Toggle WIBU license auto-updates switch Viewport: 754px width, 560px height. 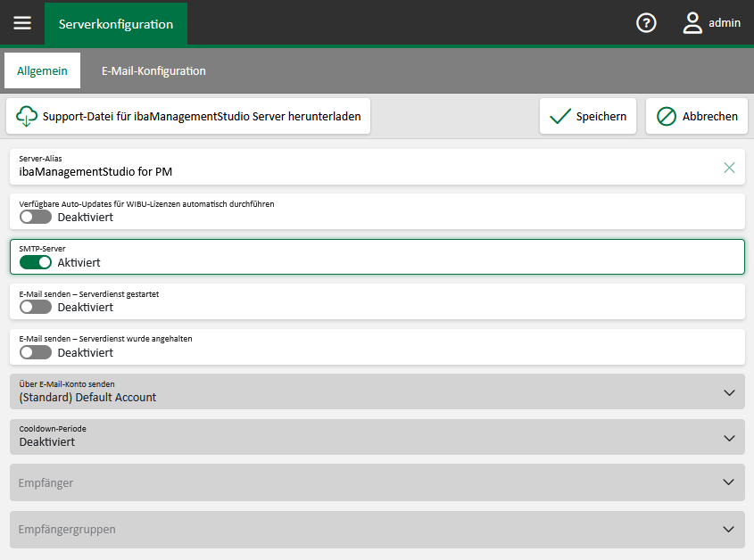point(36,217)
